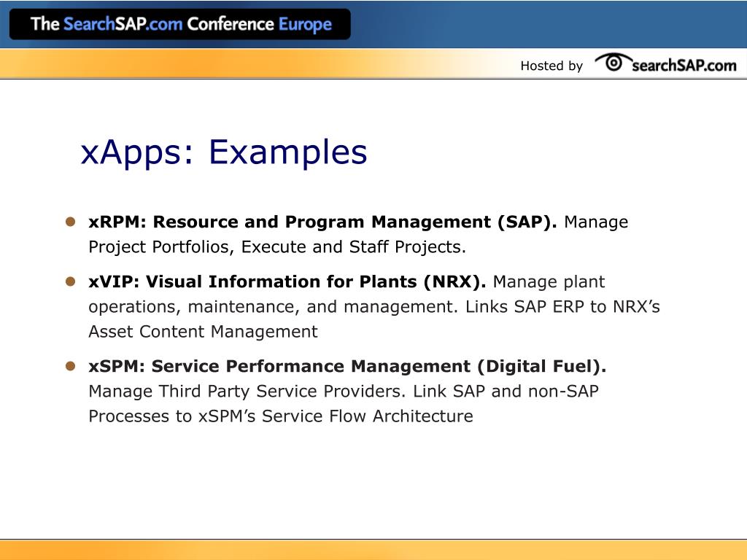Click the SearchSAP.com Conference Europe banner

click(x=180, y=24)
